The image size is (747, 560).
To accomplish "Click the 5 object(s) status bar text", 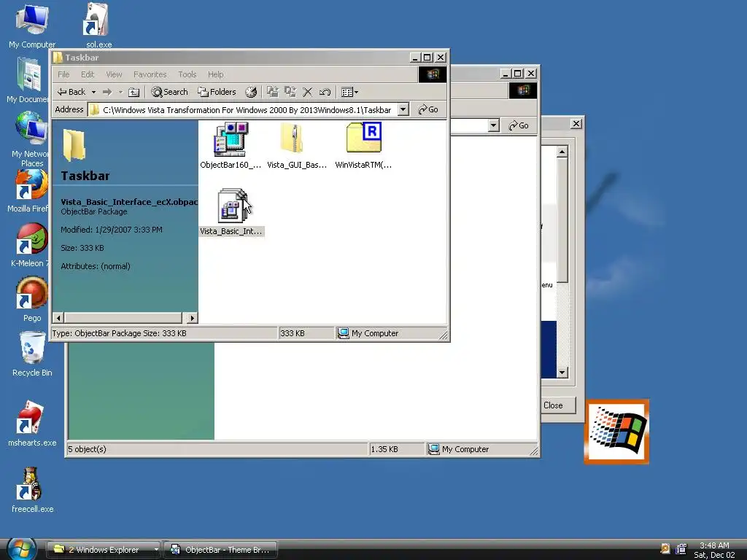I will click(88, 449).
